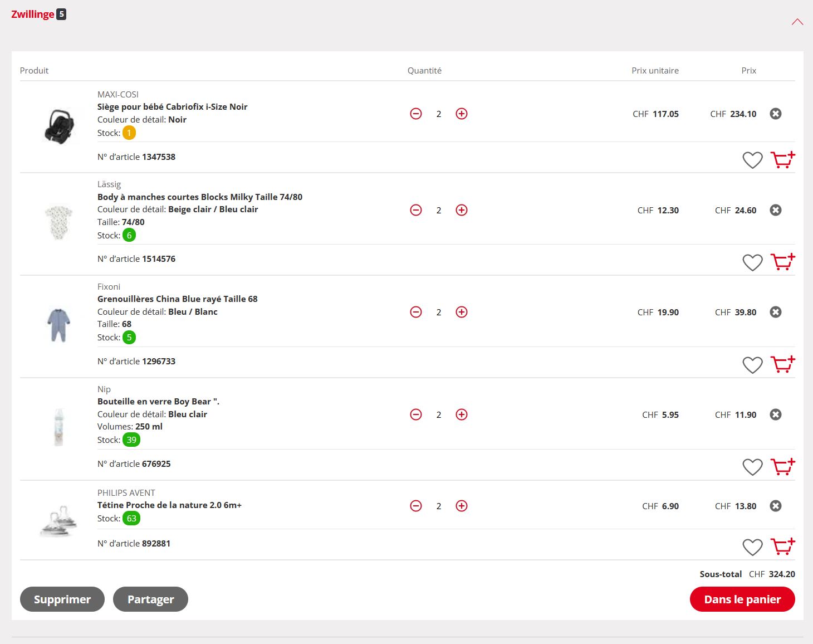Click the unit price CHF 19.90
Image resolution: width=813 pixels, height=644 pixels.
658,313
